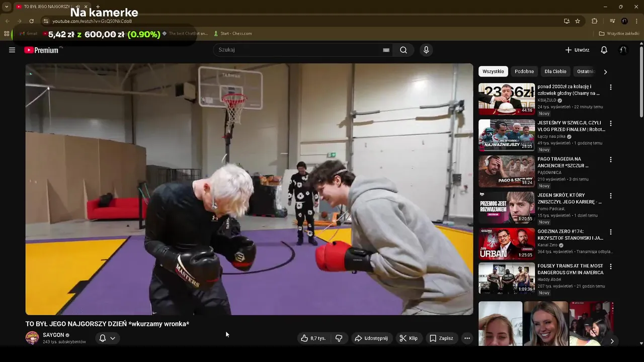
Task: Open 'Start - Chess.com' bookmark
Action: click(232, 34)
